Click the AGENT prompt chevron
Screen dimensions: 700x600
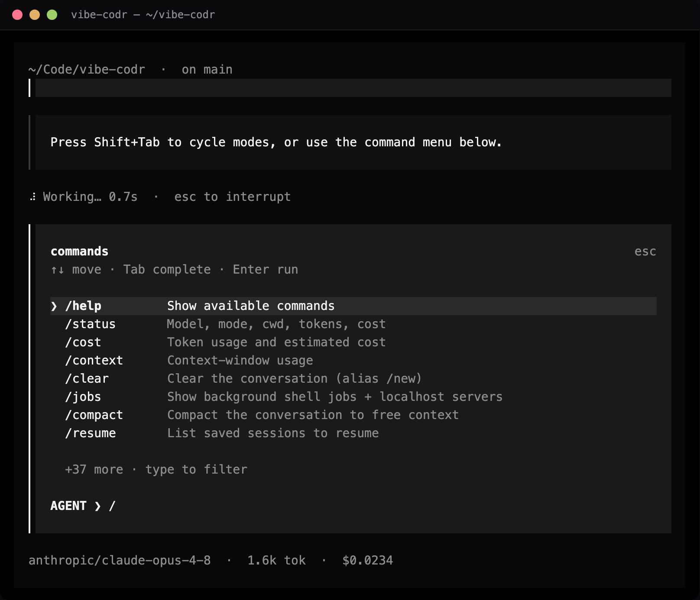[x=98, y=506]
